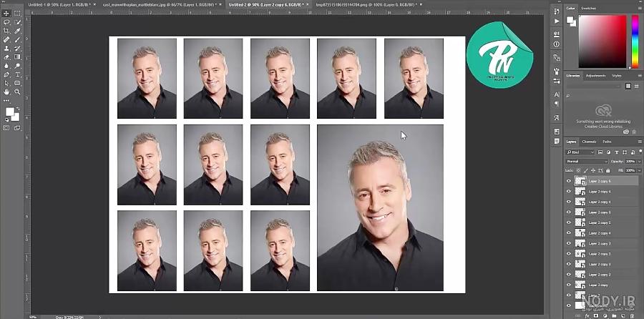This screenshot has height=319, width=644.
Task: Swap foreground and background colors icon
Action: [x=17, y=108]
